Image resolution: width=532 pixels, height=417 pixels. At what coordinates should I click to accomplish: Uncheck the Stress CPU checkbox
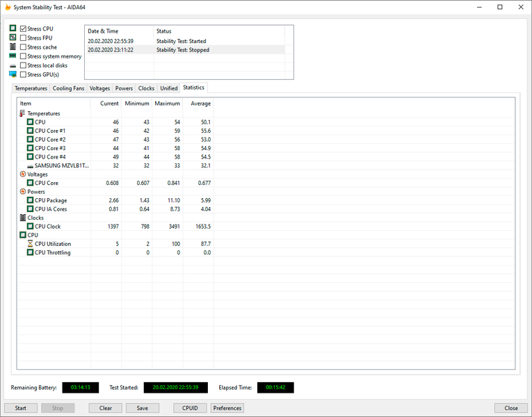23,28
